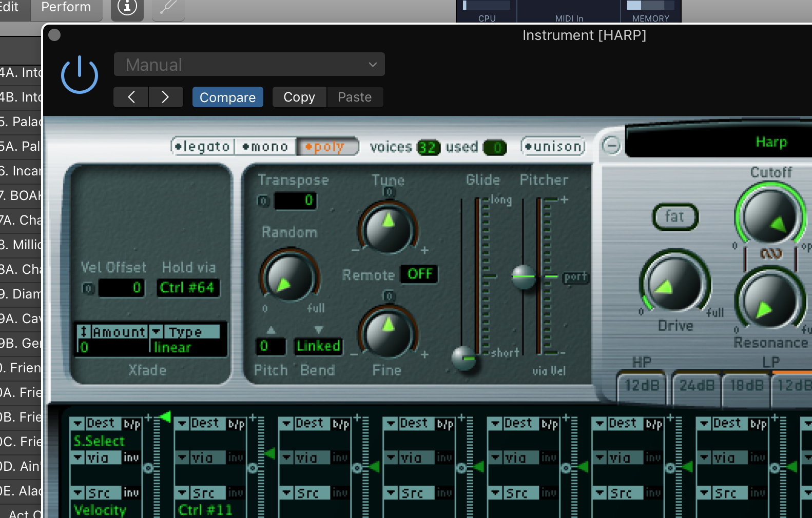Click the next preset arrow

165,97
